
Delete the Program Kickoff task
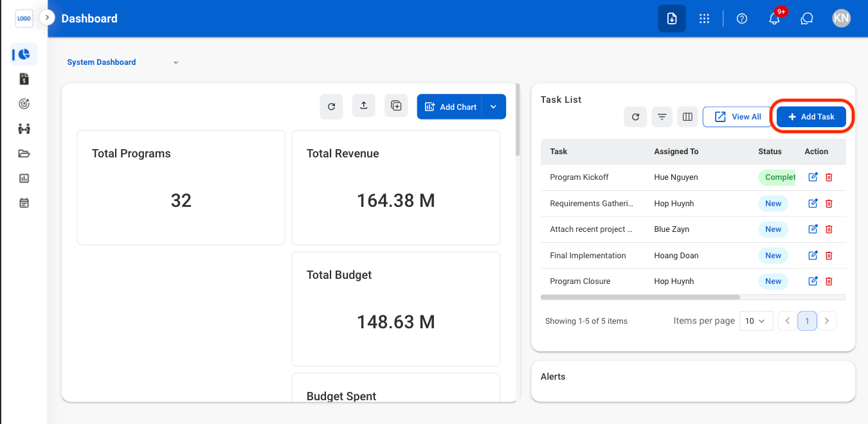pos(829,177)
